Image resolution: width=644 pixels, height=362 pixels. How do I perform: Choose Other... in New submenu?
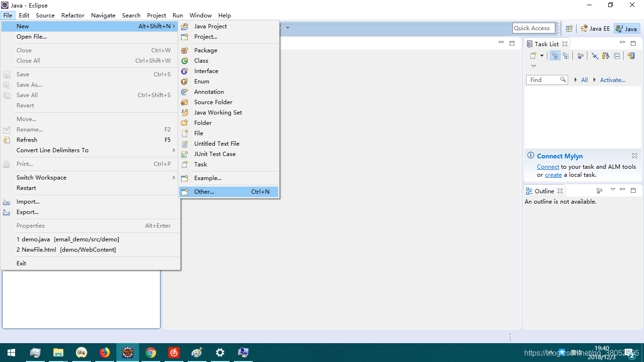point(228,192)
